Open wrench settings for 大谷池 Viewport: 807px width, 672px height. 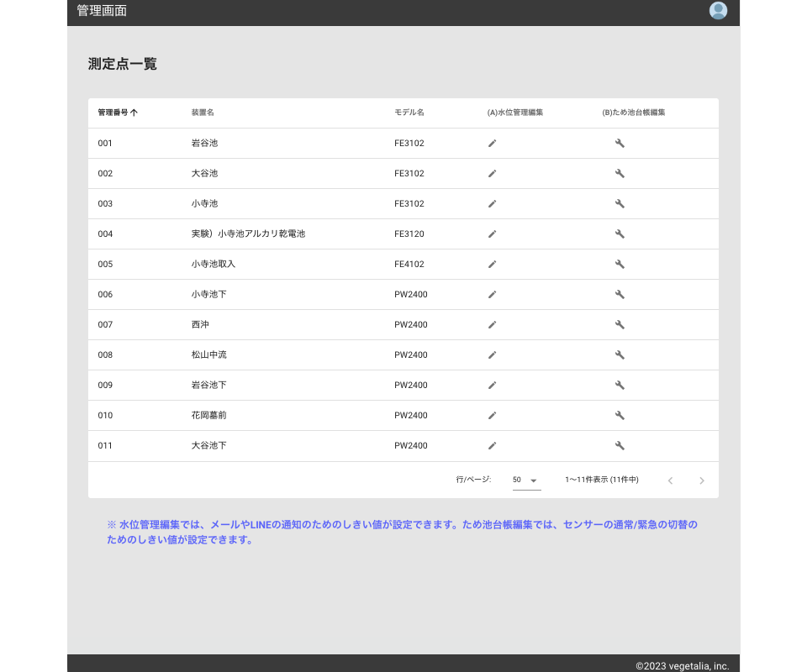[x=620, y=174]
